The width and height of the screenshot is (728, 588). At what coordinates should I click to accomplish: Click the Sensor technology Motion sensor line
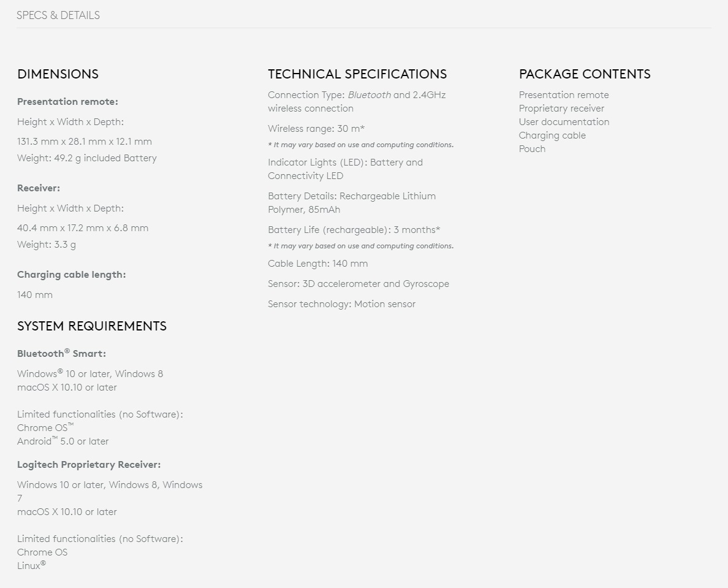tap(342, 304)
